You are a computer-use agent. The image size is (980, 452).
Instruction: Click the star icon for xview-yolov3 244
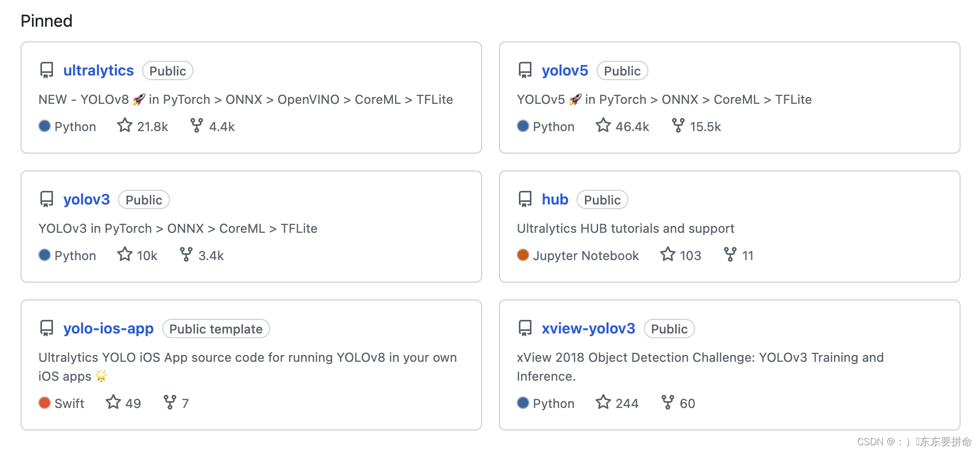(603, 402)
